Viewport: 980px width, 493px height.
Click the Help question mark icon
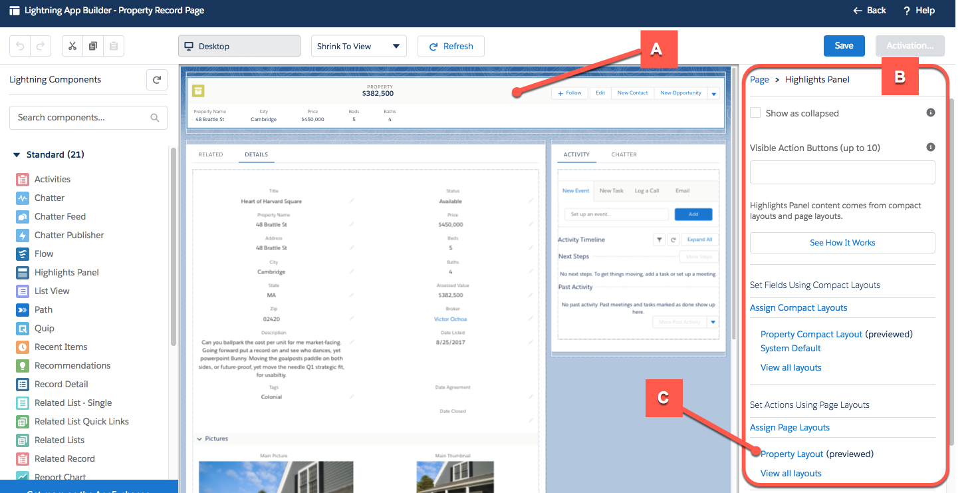(906, 10)
